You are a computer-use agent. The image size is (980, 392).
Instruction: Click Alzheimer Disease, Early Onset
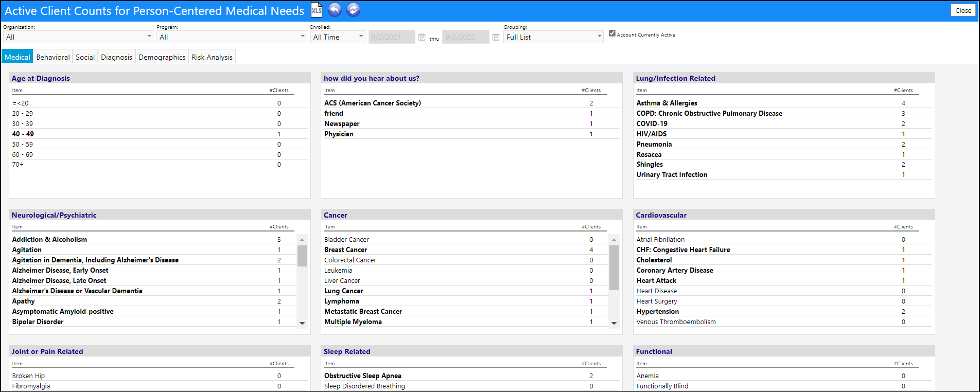153,270
